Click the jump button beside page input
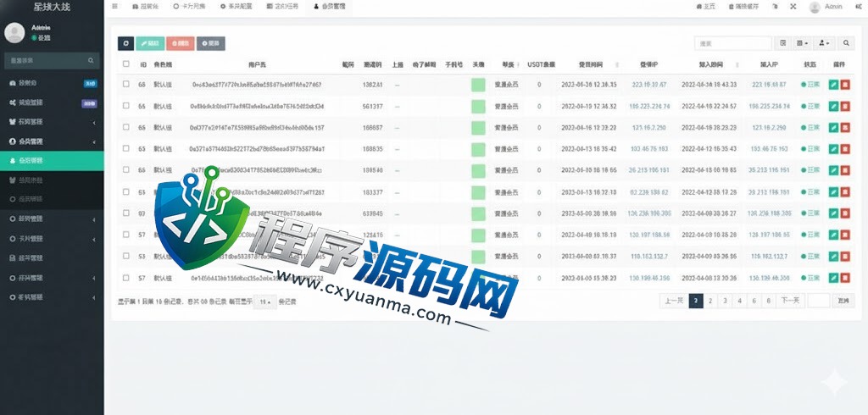The image size is (868, 415). tap(843, 301)
